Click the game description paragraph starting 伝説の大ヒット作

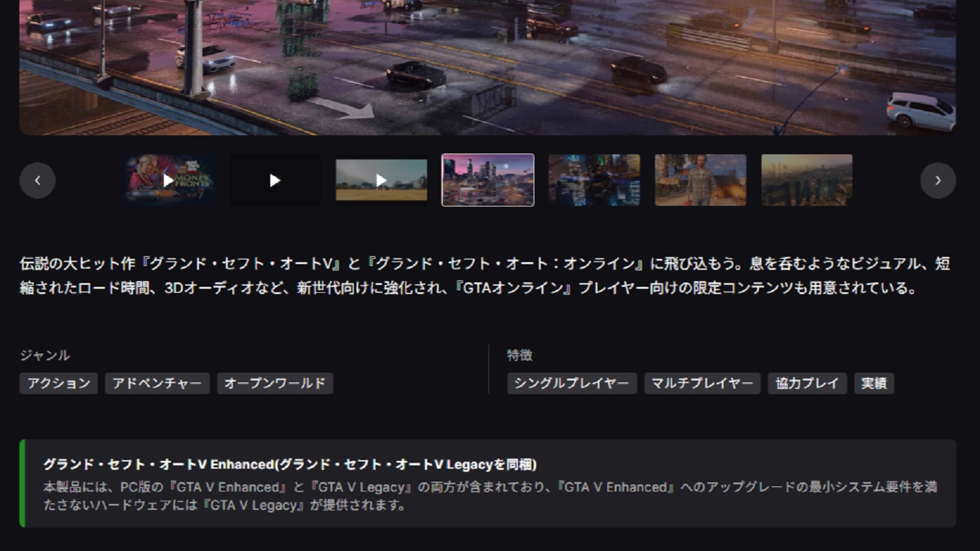click(x=485, y=275)
